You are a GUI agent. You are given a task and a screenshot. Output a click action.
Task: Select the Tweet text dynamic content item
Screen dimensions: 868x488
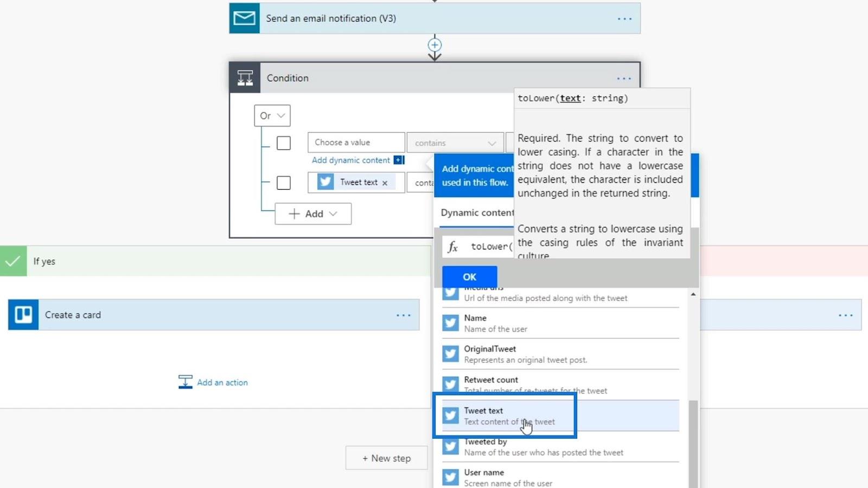point(560,416)
